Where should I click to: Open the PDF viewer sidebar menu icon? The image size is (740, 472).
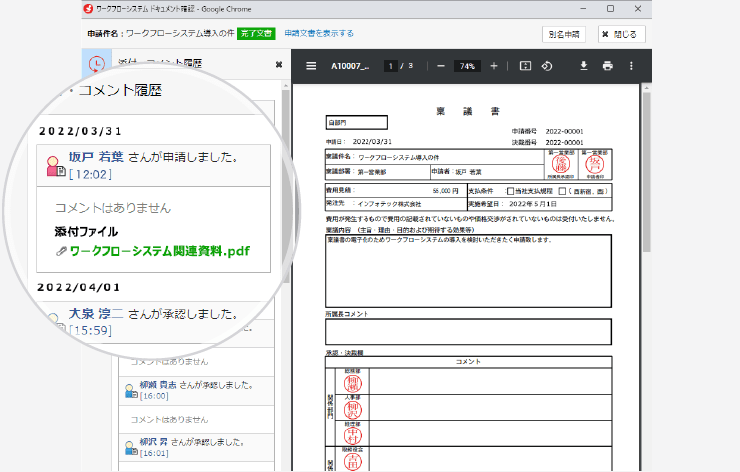click(311, 66)
